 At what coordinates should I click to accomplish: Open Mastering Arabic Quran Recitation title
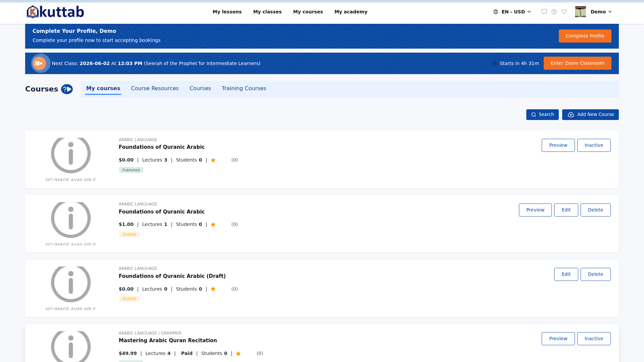[168, 341]
